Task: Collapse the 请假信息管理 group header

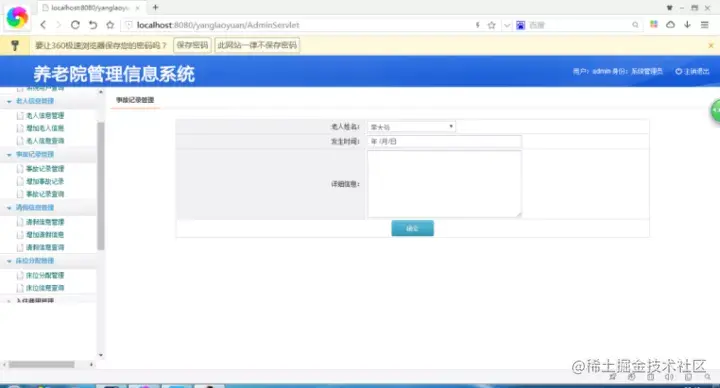Action: coord(34,208)
